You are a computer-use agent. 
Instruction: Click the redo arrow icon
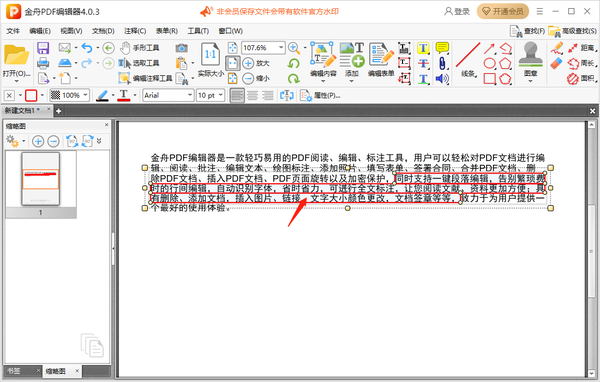coord(86,63)
